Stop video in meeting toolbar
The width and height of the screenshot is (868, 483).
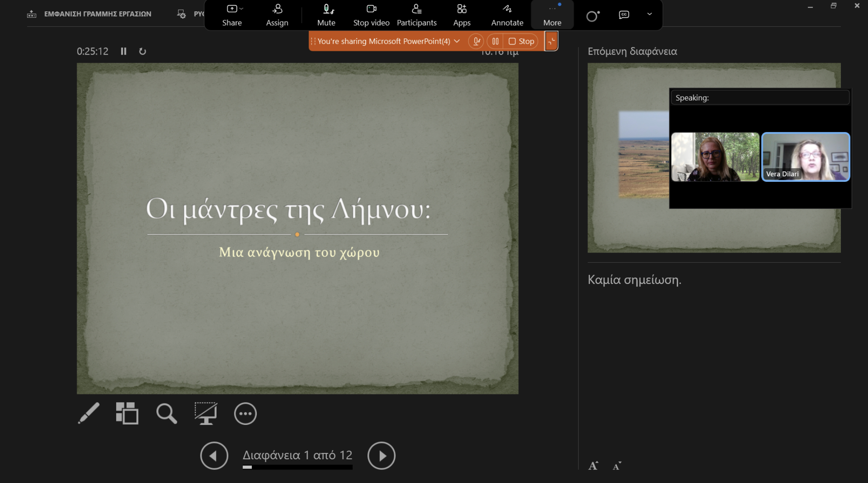[x=371, y=15]
